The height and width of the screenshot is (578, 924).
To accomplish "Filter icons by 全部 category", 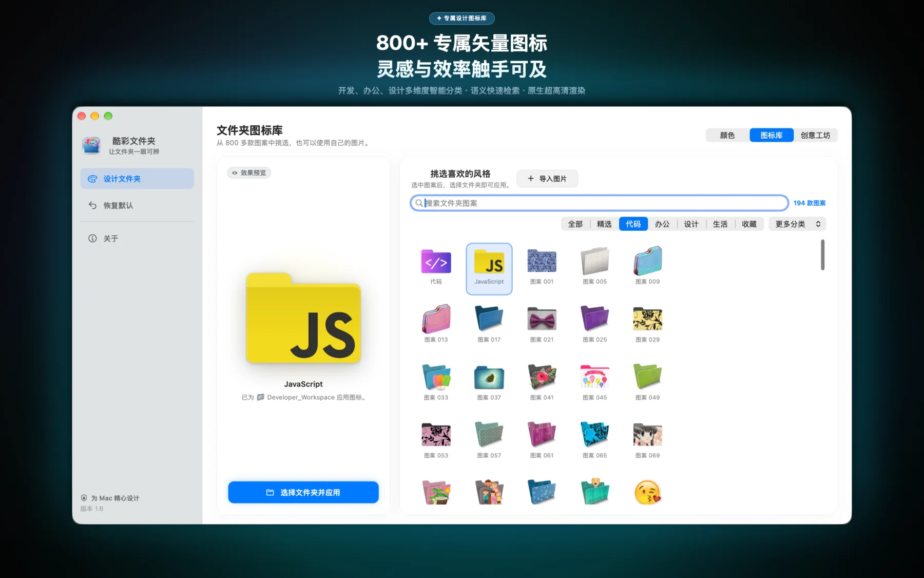I will (575, 224).
